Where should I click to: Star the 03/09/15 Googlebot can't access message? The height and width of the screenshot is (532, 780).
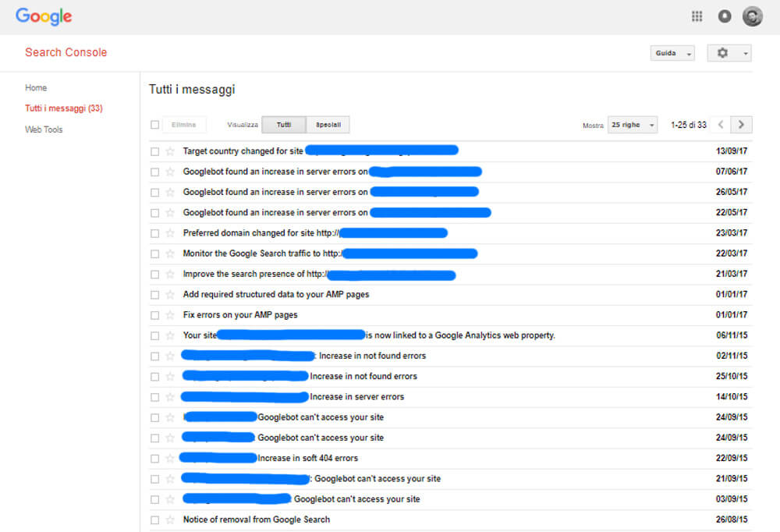(x=170, y=499)
